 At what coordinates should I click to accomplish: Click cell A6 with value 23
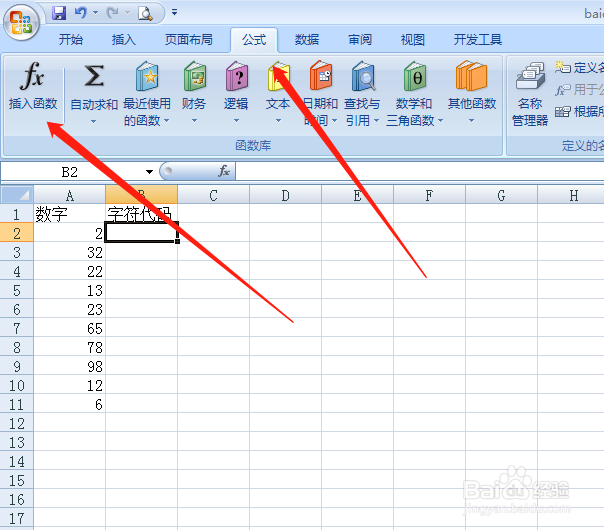pyautogui.click(x=69, y=309)
